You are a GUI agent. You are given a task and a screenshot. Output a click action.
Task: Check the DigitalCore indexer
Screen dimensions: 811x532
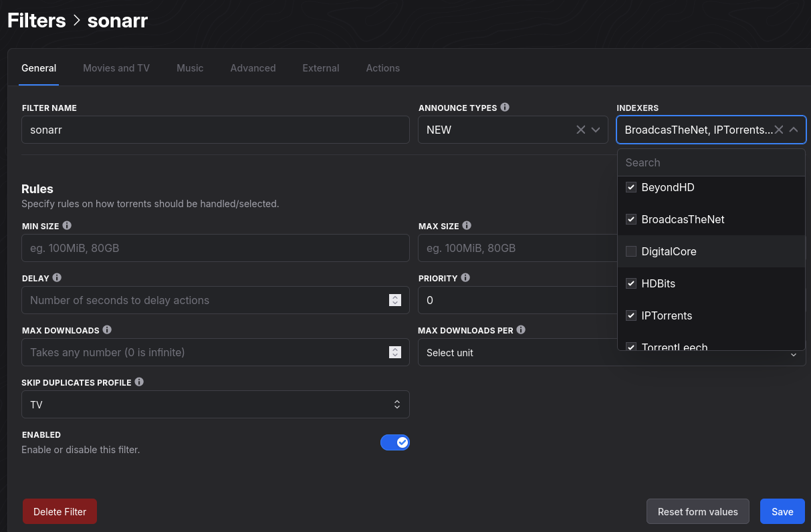point(630,251)
